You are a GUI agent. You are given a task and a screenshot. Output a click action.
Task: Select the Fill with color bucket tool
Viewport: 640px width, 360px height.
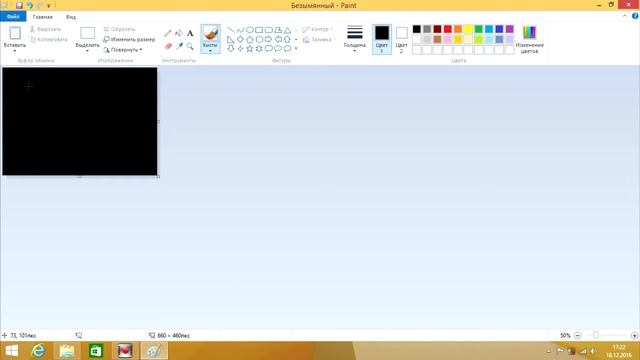coord(179,33)
